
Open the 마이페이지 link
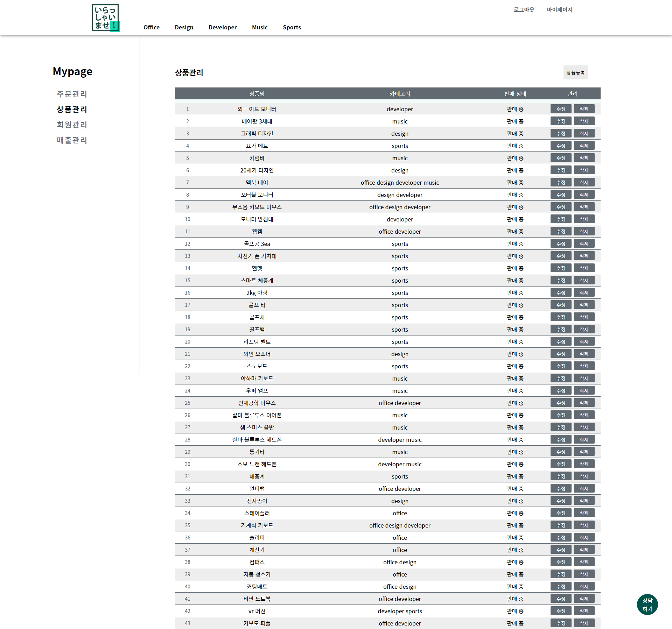559,10
